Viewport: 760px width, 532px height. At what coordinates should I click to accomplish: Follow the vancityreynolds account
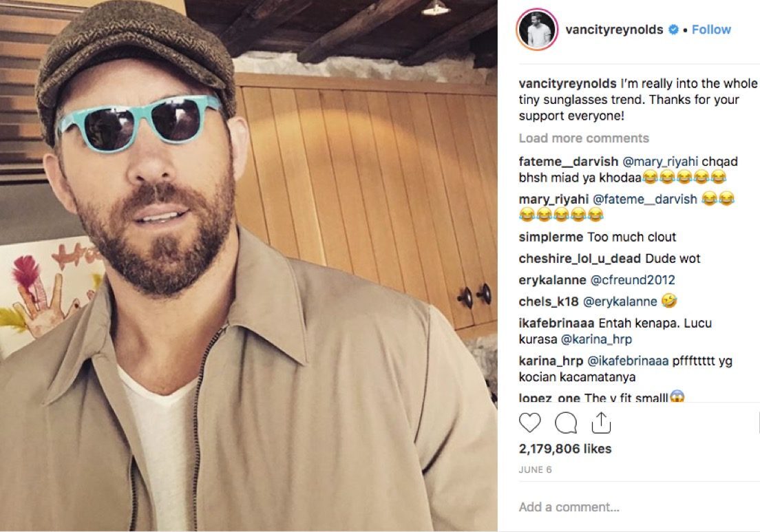pyautogui.click(x=711, y=30)
